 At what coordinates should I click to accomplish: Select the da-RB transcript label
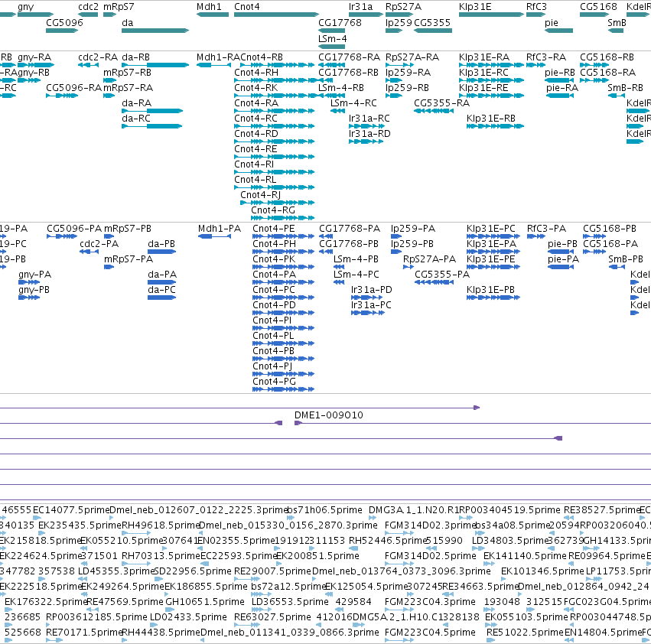tap(135, 57)
